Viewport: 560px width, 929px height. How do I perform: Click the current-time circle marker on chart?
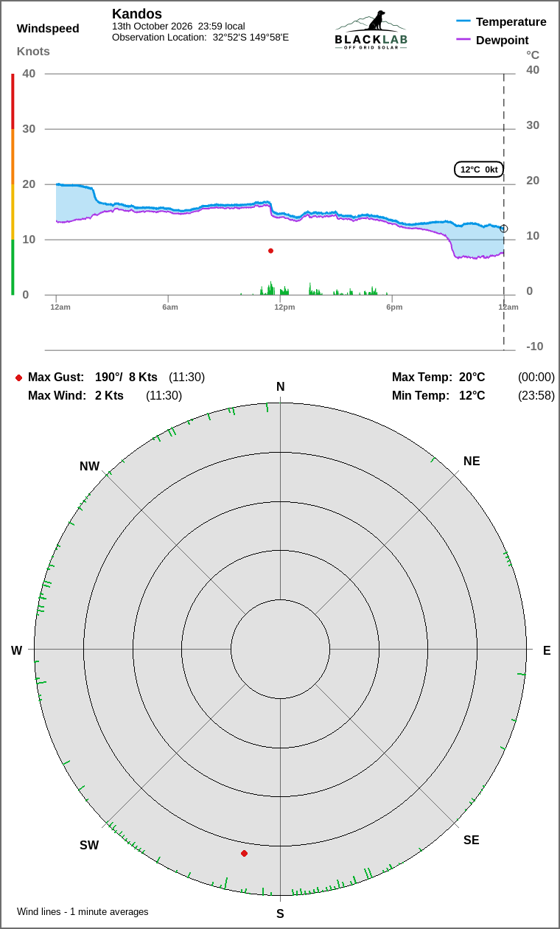(x=504, y=229)
